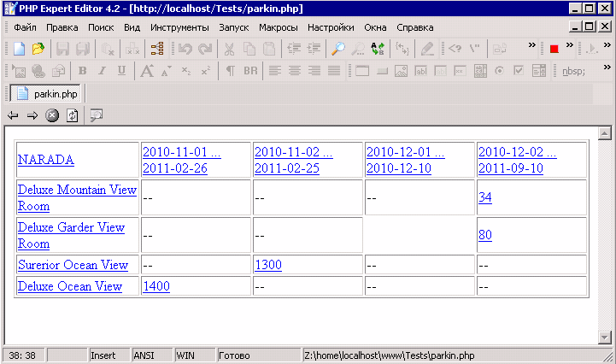Image resolution: width=616 pixels, height=364 pixels.
Task: Insert a line break with BR
Action: 250,71
